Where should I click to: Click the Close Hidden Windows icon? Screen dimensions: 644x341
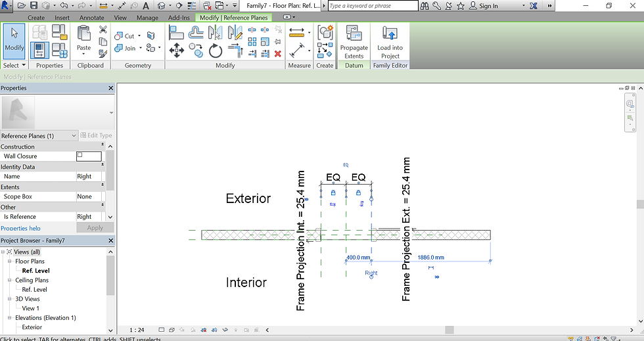(x=208, y=6)
